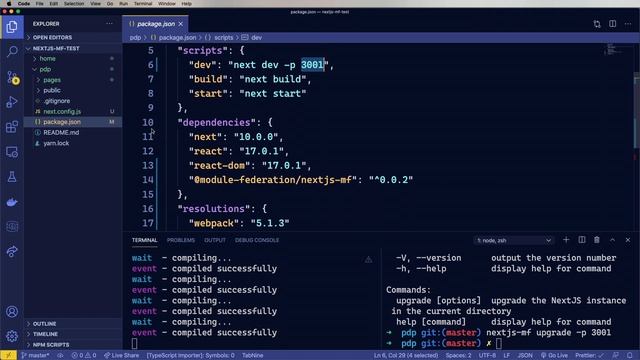The width and height of the screenshot is (640, 360).
Task: Click the master branch indicator in status bar
Action: [35, 355]
